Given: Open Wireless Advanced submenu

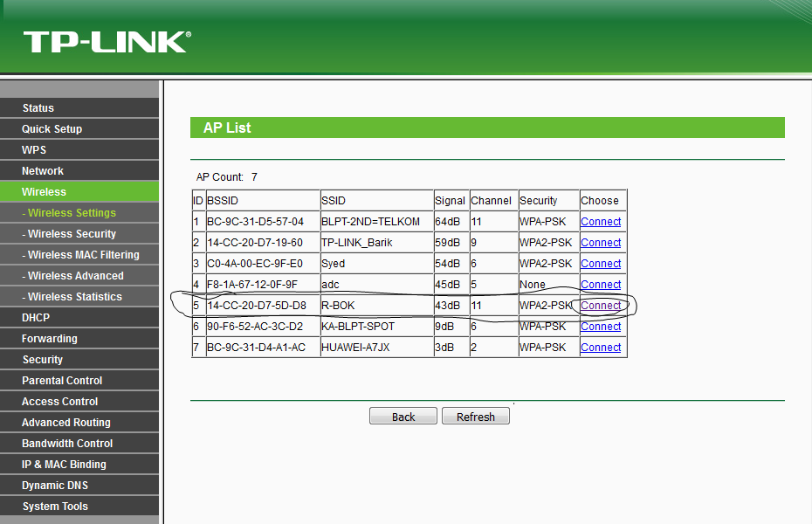Looking at the screenshot, I should [79, 275].
